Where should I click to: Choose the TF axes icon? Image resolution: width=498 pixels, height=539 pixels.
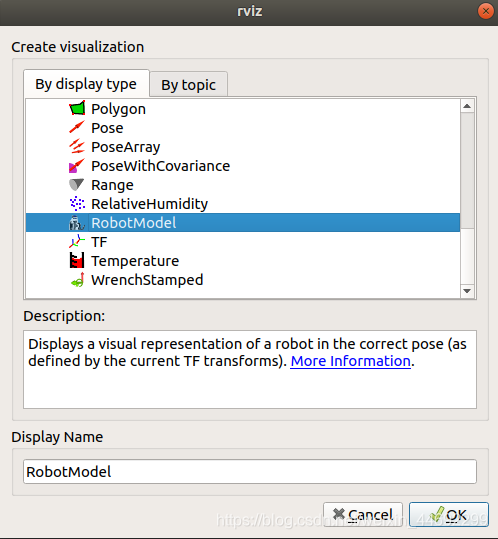point(77,242)
